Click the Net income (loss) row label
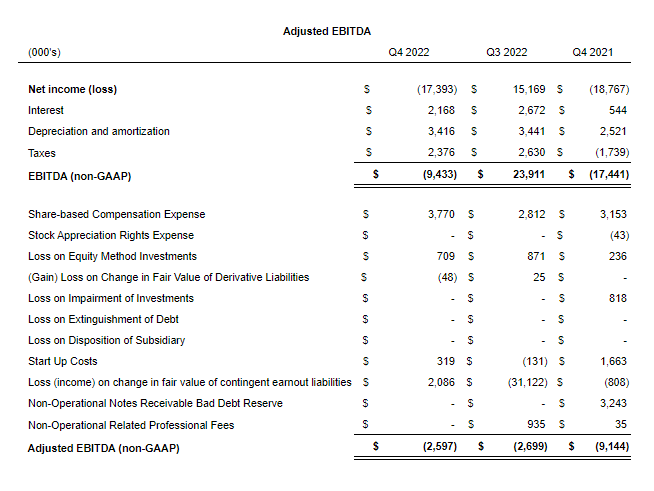This screenshot has width=654, height=491. [72, 89]
